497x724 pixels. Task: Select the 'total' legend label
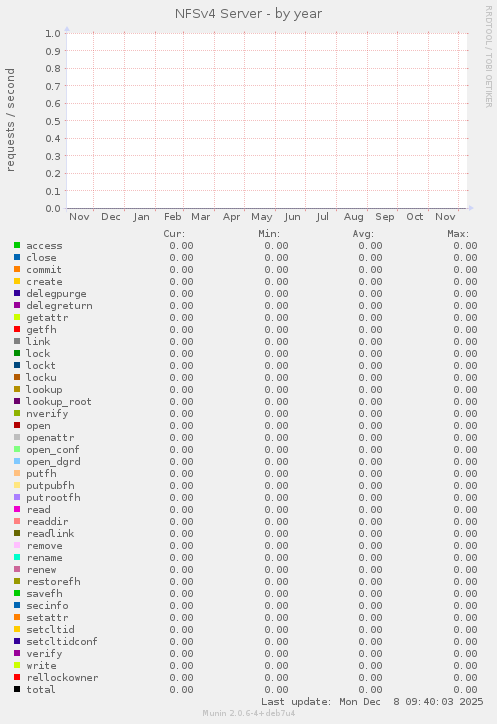(41, 690)
